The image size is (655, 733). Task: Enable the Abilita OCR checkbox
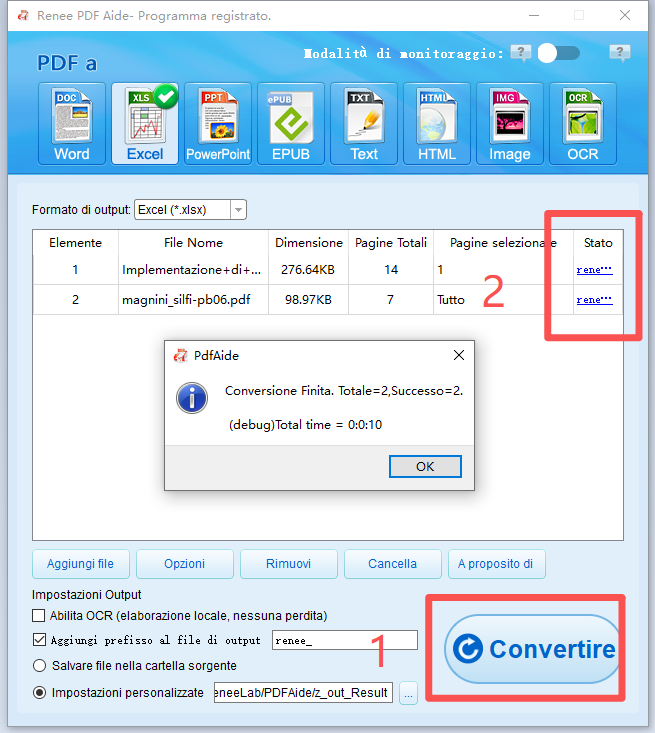click(x=39, y=616)
